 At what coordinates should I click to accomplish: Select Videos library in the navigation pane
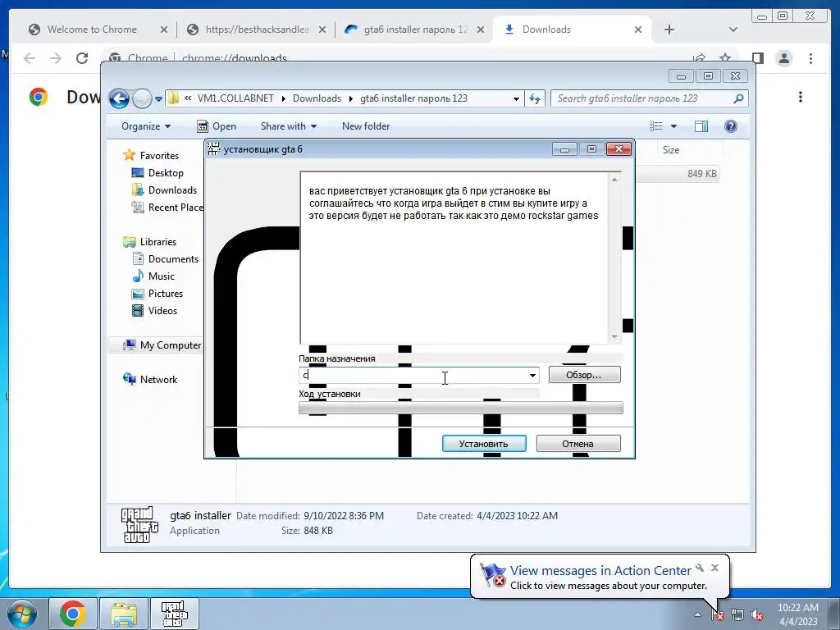pos(162,311)
